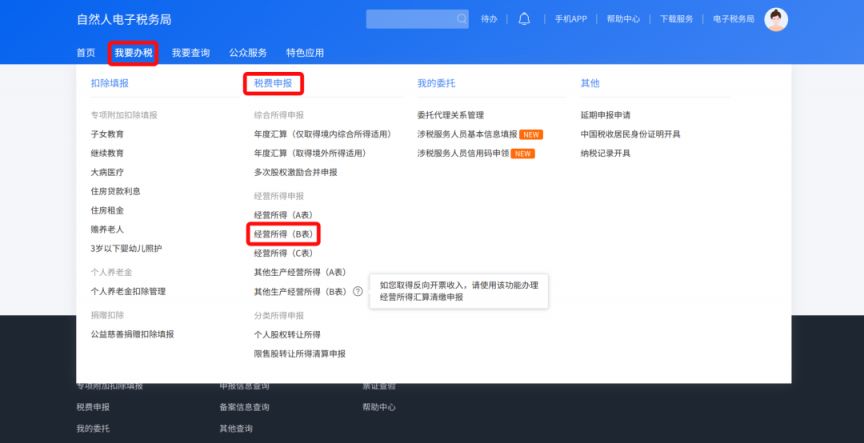Select 扣除填报 section heading
The width and height of the screenshot is (864, 443).
(x=110, y=83)
